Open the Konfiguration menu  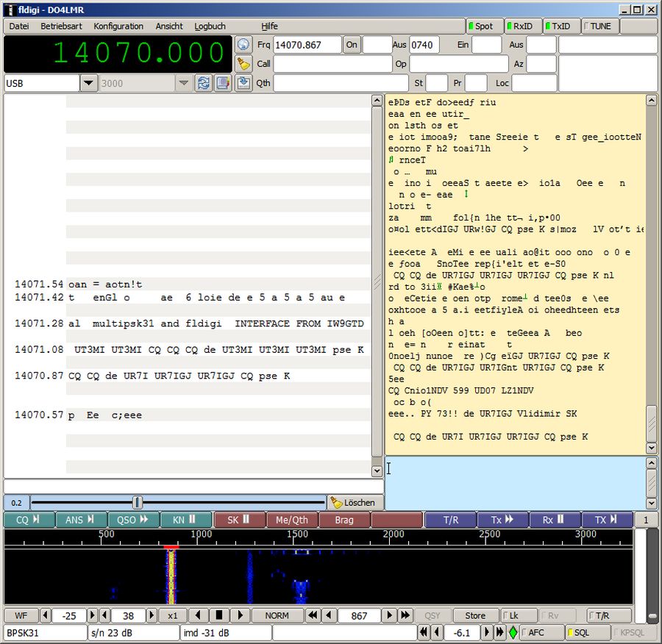pos(118,26)
